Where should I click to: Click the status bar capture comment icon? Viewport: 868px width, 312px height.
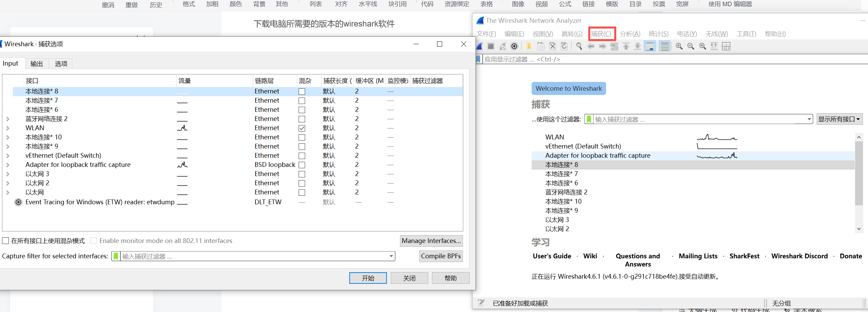coord(481,303)
